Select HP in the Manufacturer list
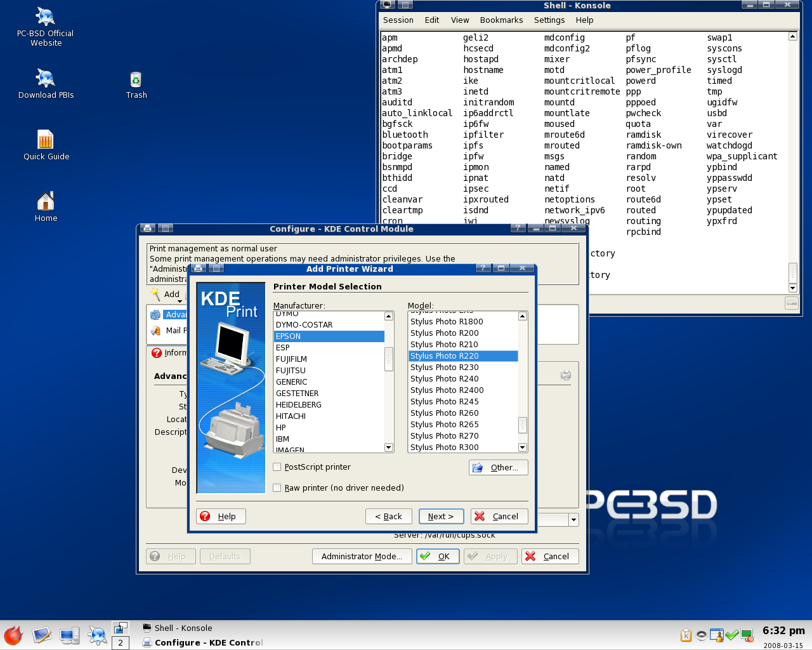812x650 pixels. [329, 428]
